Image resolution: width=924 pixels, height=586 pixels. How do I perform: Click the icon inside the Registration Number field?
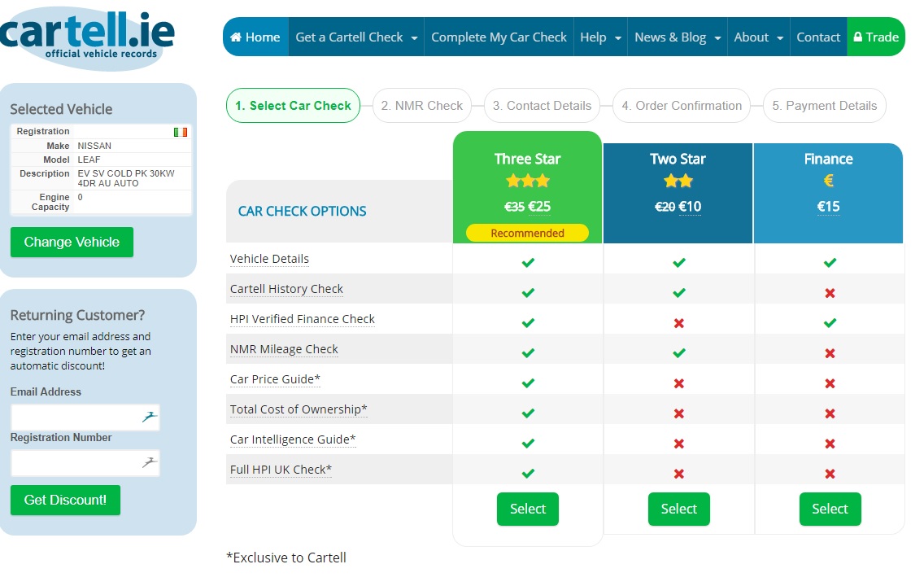click(149, 463)
